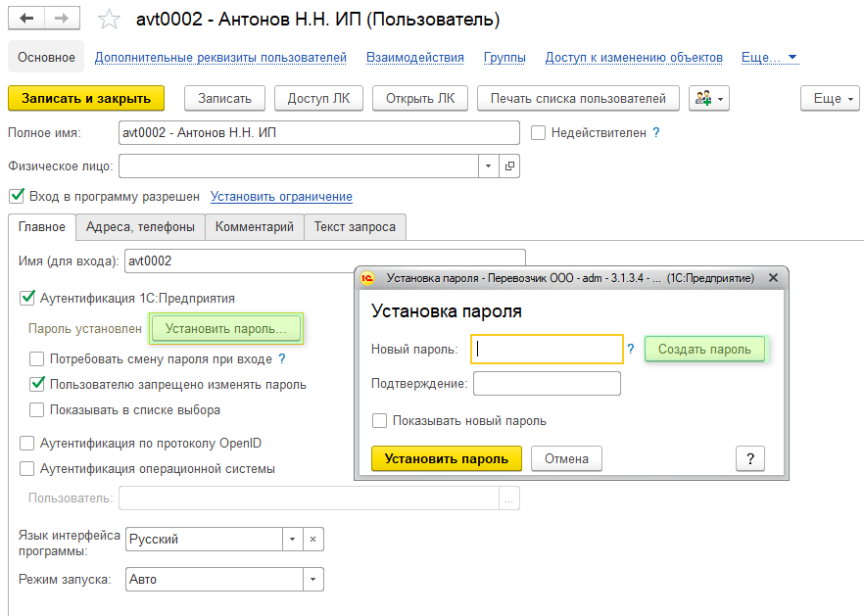Open the Физическое лицо record icon

point(509,166)
